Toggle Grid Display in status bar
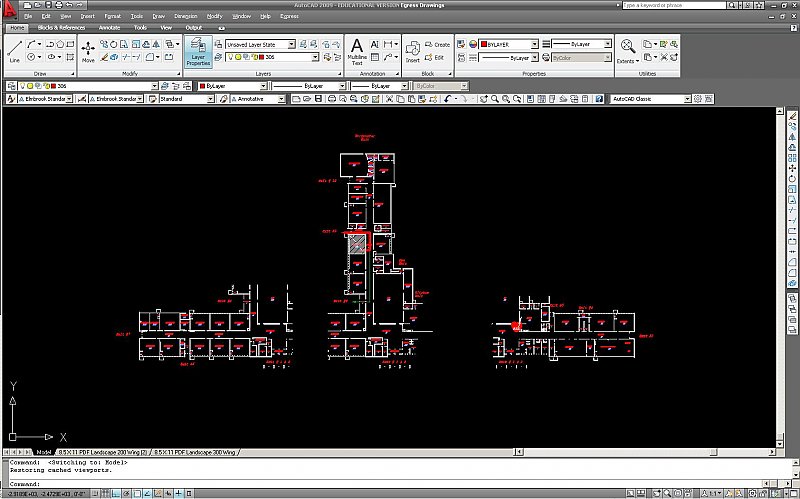Image resolution: width=800 pixels, height=499 pixels. click(106, 493)
